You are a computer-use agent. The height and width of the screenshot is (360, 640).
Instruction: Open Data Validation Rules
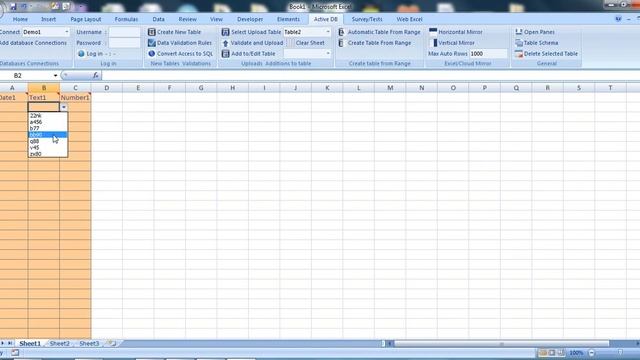pyautogui.click(x=180, y=43)
